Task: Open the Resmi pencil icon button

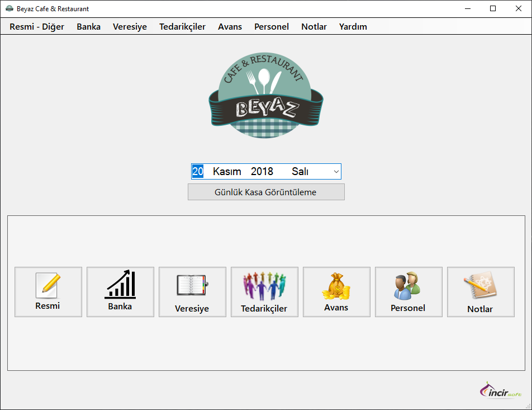Action: [48, 292]
